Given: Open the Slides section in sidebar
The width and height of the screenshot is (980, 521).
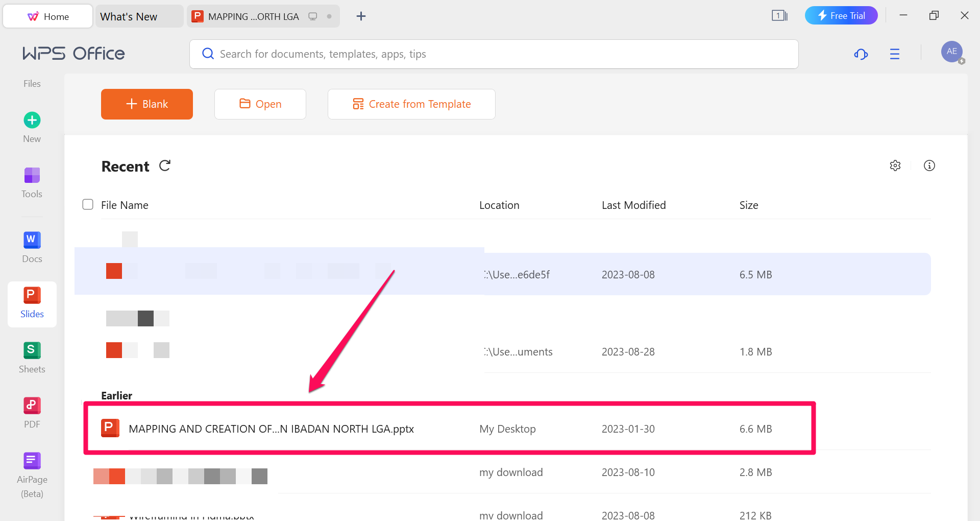Looking at the screenshot, I should pos(32,303).
